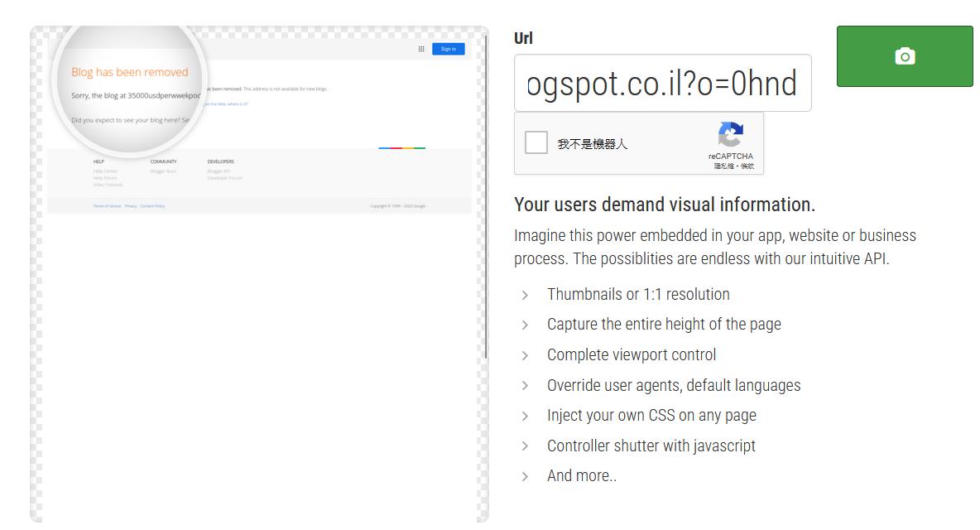Click the chevron beside "Complete viewport control"
Viewport: 980px width, 530px height.
[x=525, y=355]
